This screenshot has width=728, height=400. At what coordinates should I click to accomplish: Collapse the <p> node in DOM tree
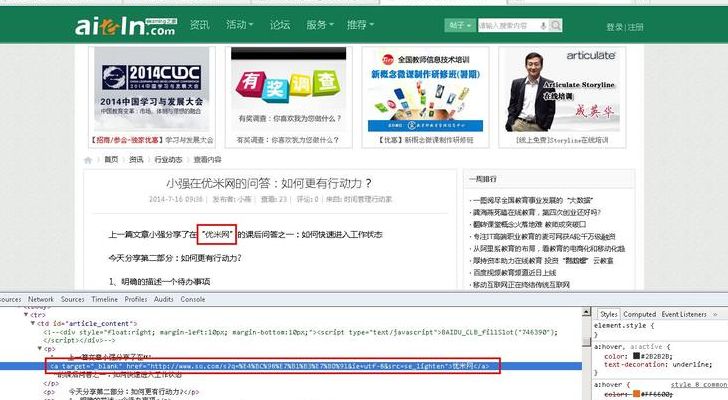click(40, 348)
